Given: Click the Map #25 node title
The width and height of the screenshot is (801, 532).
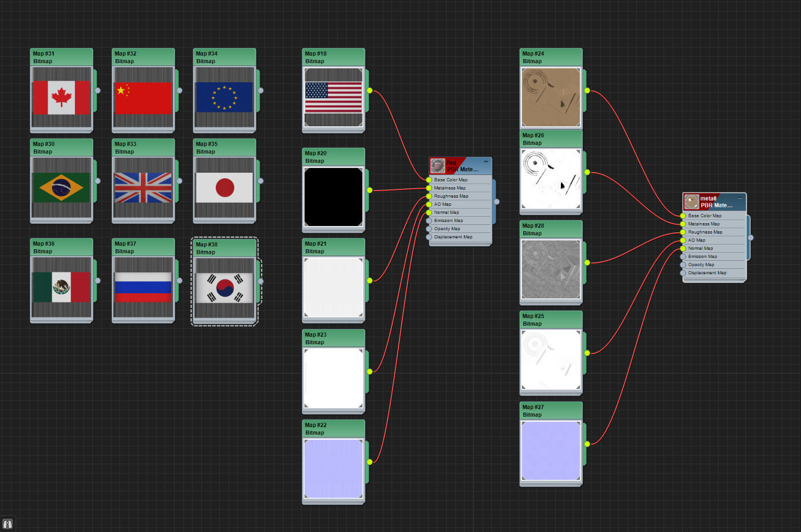Looking at the screenshot, I should (x=533, y=316).
